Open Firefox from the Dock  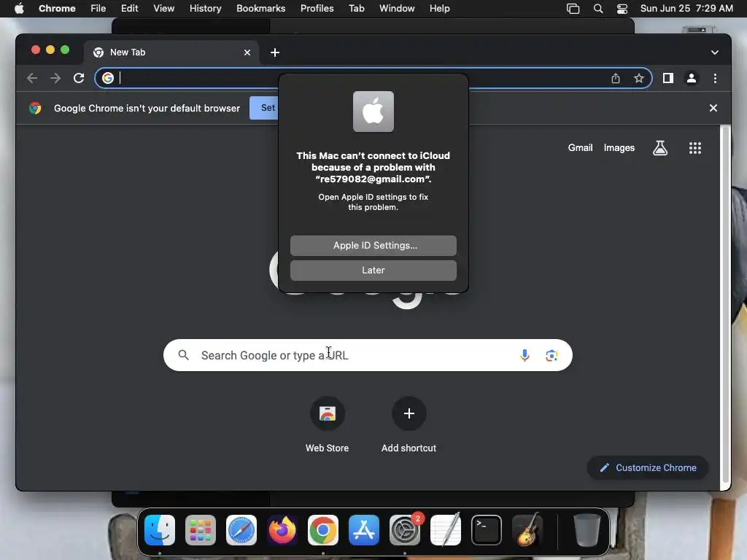[282, 530]
